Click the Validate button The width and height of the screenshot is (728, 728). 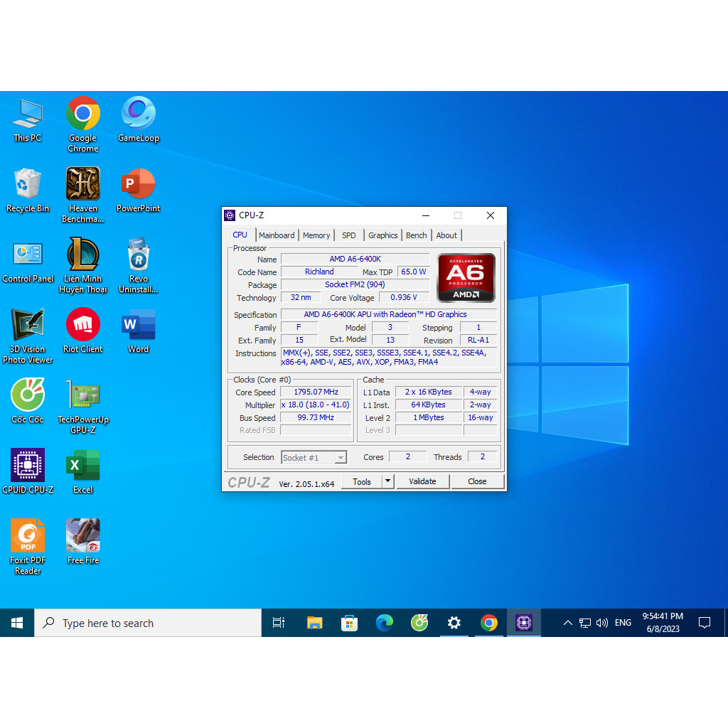(x=422, y=481)
